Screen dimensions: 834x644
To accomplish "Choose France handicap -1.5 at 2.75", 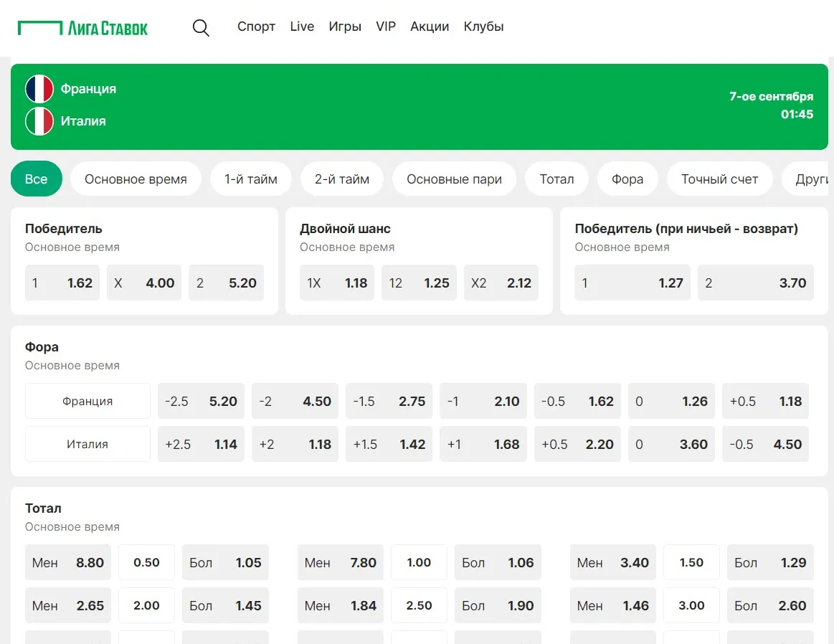I will pyautogui.click(x=389, y=402).
